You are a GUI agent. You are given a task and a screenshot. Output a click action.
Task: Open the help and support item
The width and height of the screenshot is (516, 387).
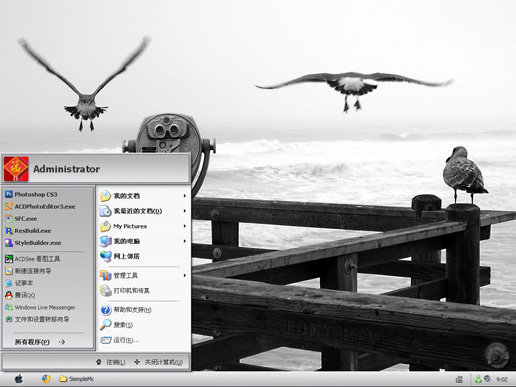(126, 310)
